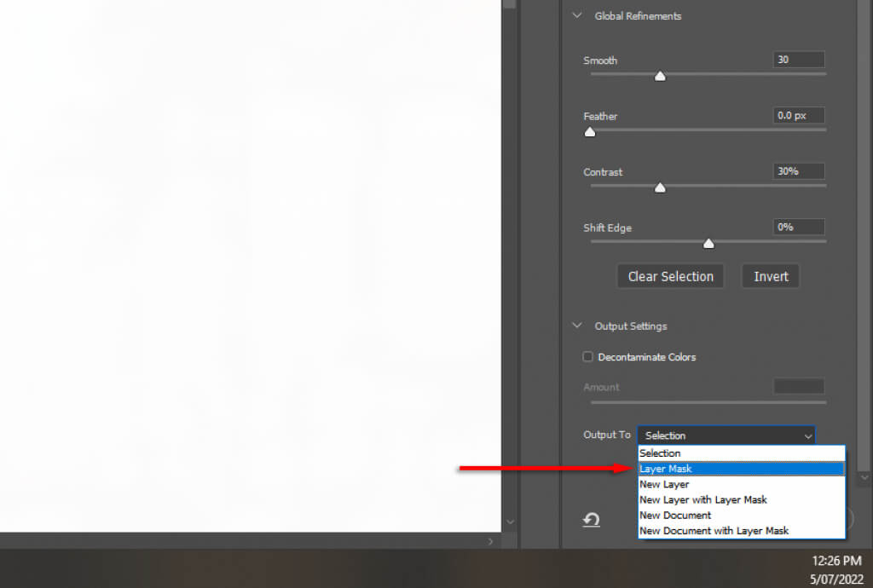Select the Smooth value showing 30
The image size is (873, 588).
pyautogui.click(x=798, y=59)
